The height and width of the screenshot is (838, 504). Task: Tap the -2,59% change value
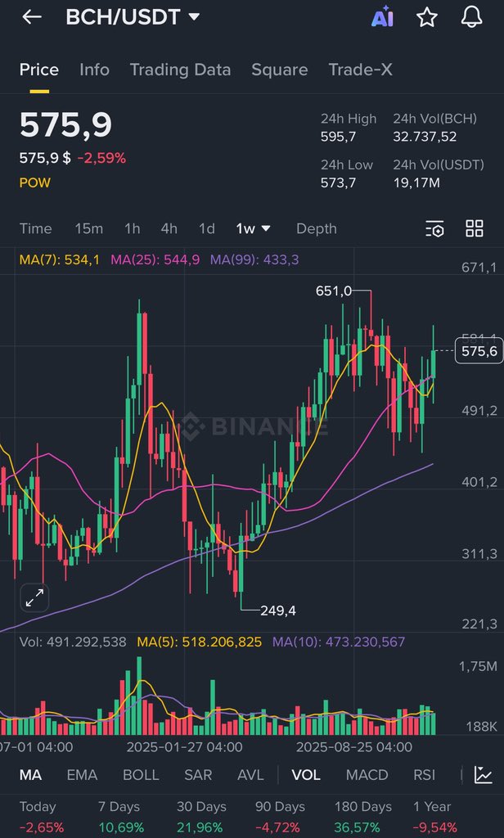(x=101, y=158)
